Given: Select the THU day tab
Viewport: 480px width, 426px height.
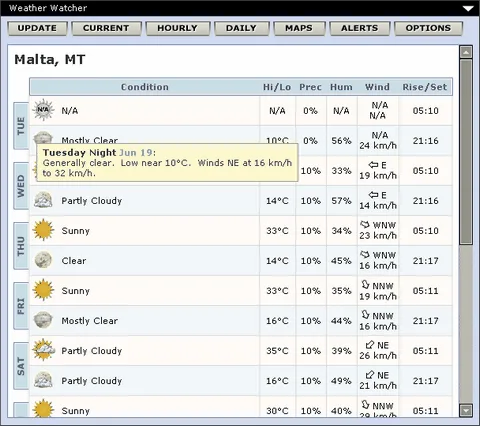Looking at the screenshot, I should coord(21,246).
